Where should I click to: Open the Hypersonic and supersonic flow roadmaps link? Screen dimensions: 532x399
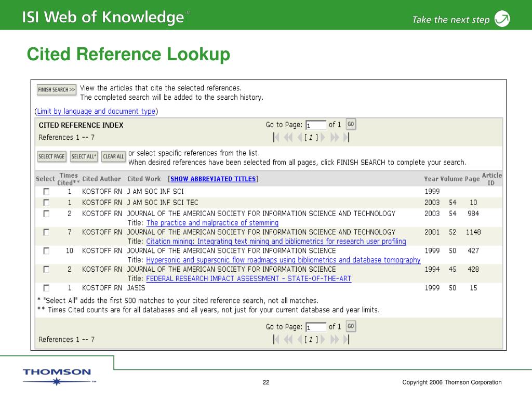point(283,260)
